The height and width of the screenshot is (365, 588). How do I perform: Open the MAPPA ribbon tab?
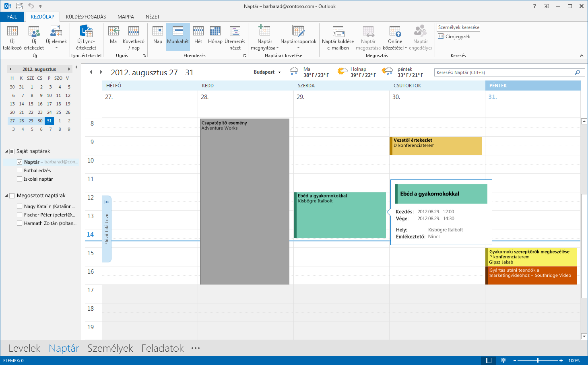tap(126, 16)
